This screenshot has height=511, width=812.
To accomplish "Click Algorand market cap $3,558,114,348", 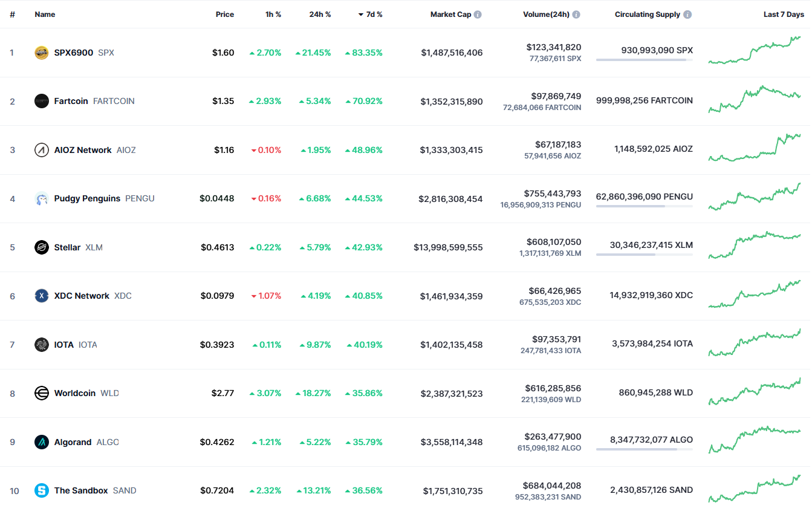I will click(x=452, y=442).
